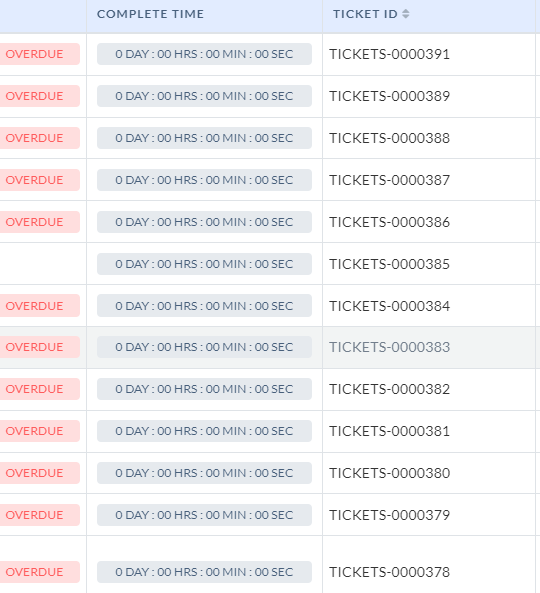
Task: Click the COMPLETE TIME column header
Action: tap(150, 14)
